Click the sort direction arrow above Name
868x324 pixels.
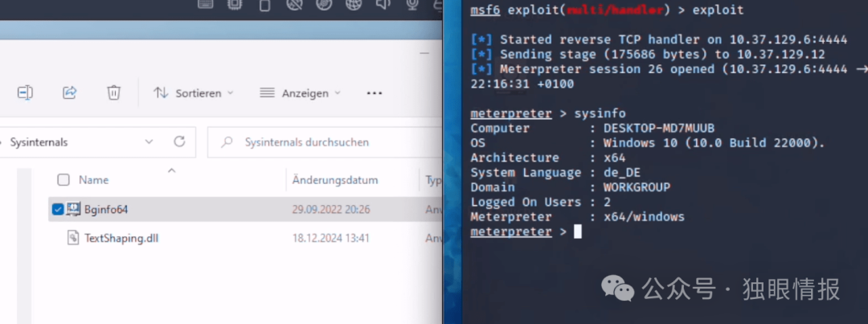click(172, 170)
